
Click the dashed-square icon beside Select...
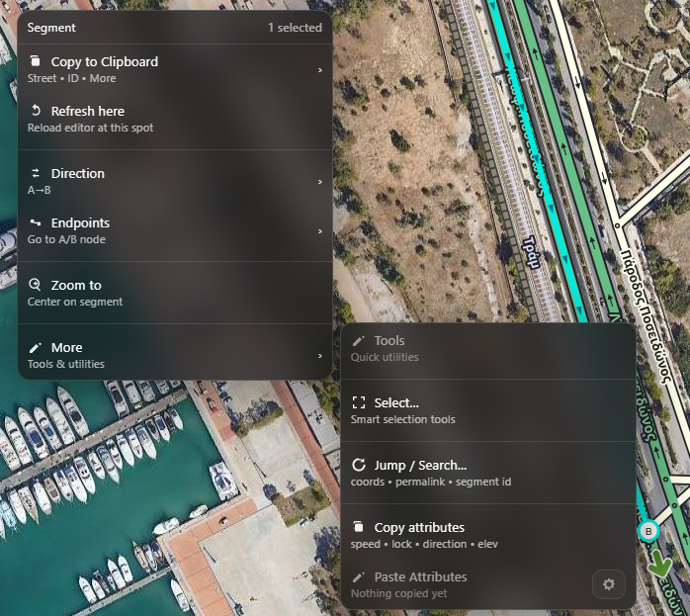(359, 402)
